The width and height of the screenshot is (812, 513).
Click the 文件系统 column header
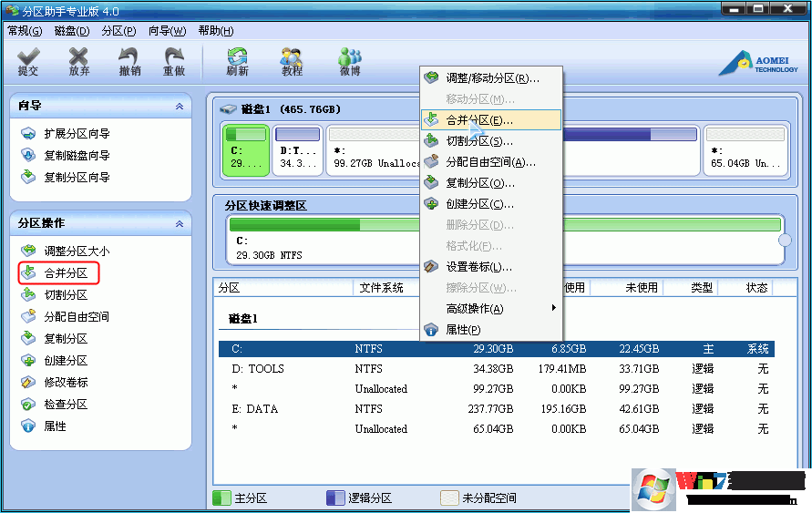381,288
